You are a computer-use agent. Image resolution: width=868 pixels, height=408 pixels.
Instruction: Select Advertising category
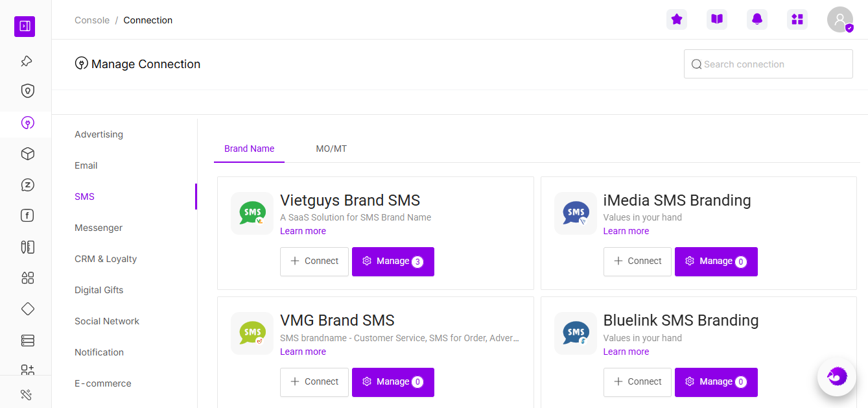(x=99, y=134)
